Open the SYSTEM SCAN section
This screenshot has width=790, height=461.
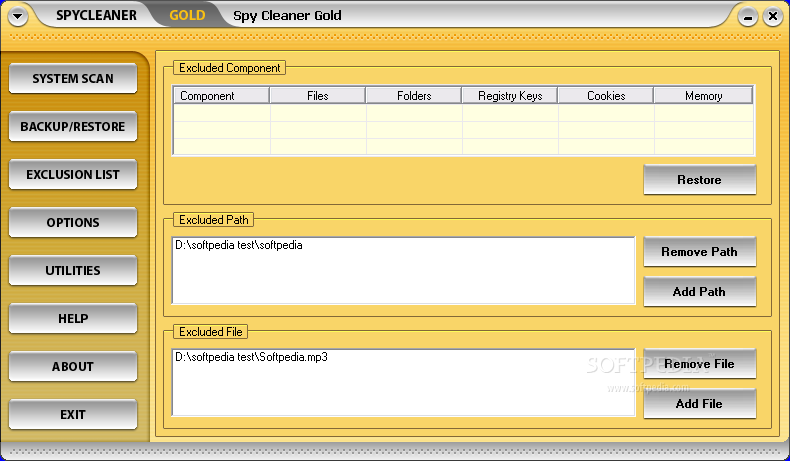point(73,79)
